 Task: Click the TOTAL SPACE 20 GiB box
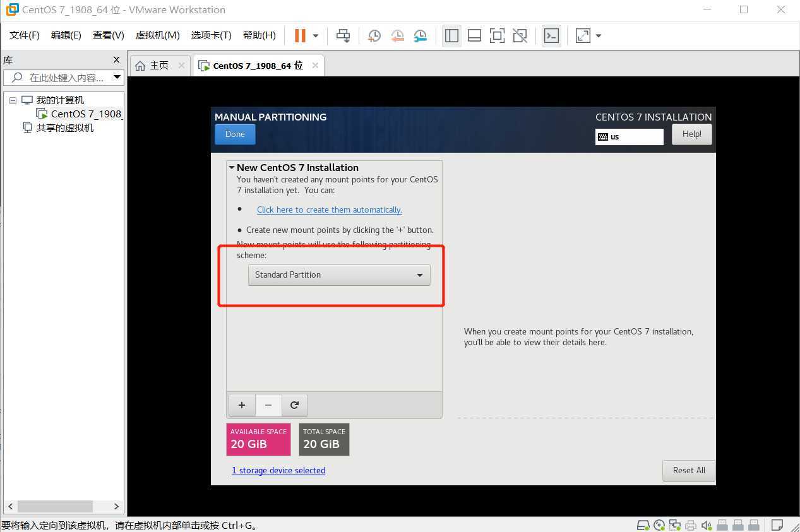coord(324,439)
